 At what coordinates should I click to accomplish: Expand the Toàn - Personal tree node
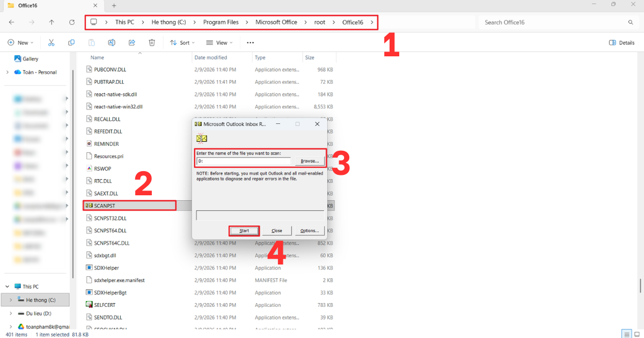pos(7,72)
